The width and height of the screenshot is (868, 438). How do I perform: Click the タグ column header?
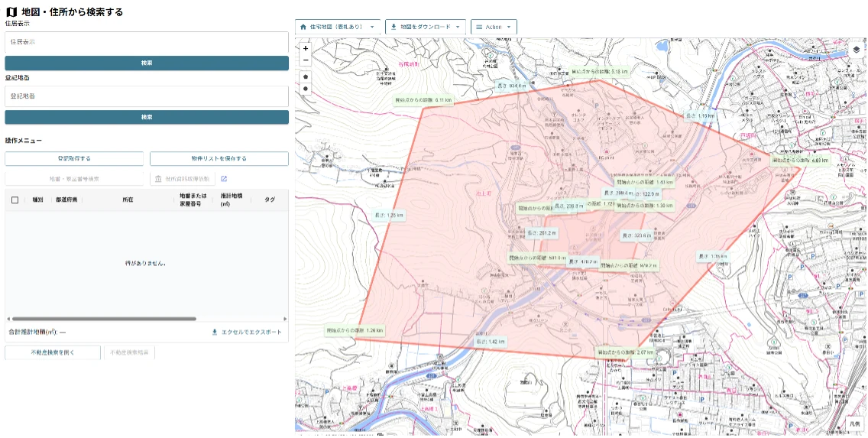[270, 200]
